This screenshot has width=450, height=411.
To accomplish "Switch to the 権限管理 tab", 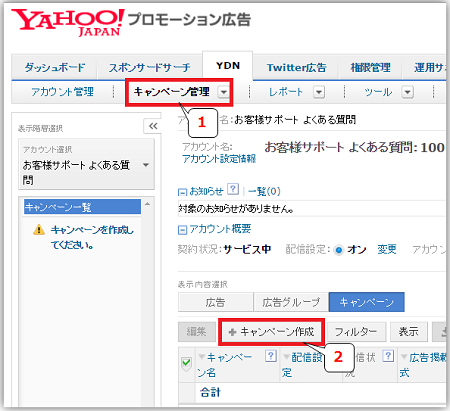I will [370, 68].
